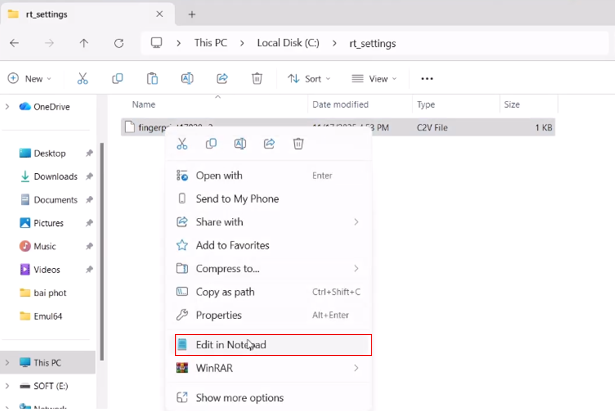Select Edit in Notepad
The height and width of the screenshot is (411, 615).
(231, 345)
